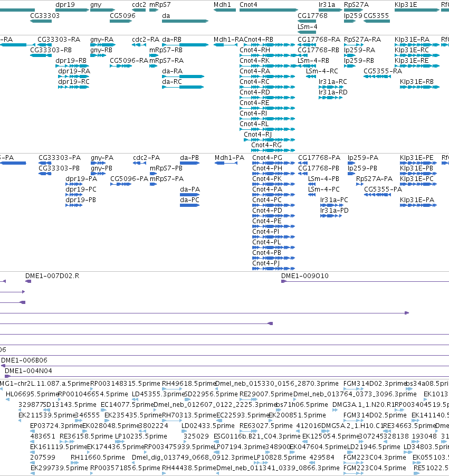The image size is (449, 476).
Task: Click the RH49618.5prime EST label
Action: coord(189,384)
